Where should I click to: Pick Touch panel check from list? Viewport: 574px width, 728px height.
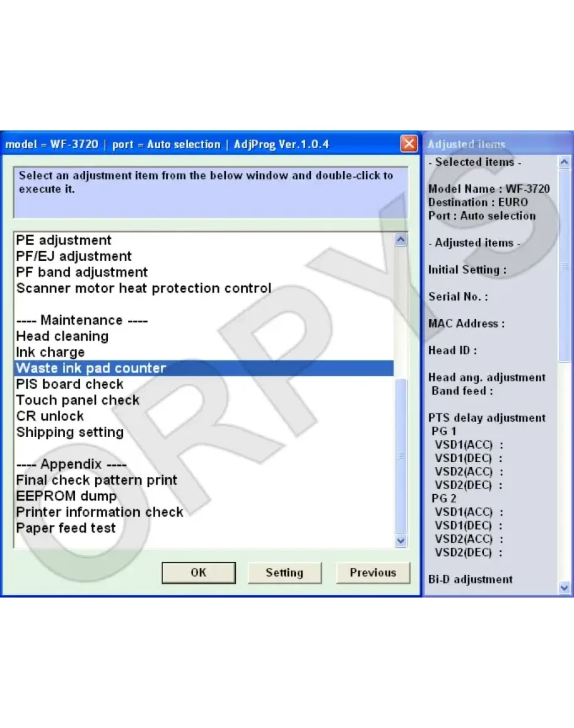tap(78, 400)
